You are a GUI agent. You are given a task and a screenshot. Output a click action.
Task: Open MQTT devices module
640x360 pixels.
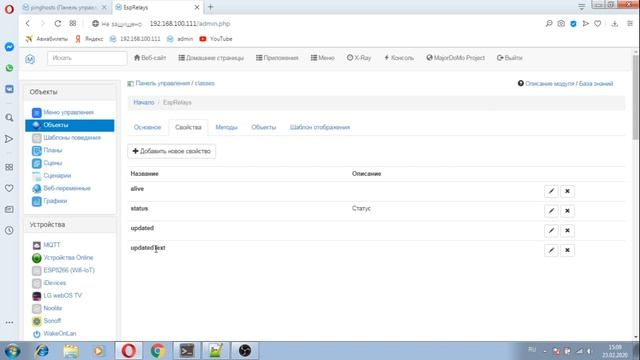coord(51,245)
